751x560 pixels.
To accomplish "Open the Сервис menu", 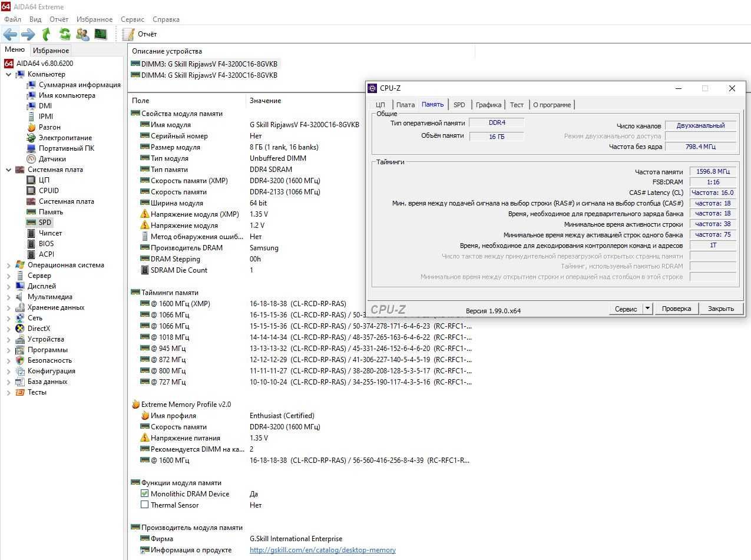I will (133, 19).
